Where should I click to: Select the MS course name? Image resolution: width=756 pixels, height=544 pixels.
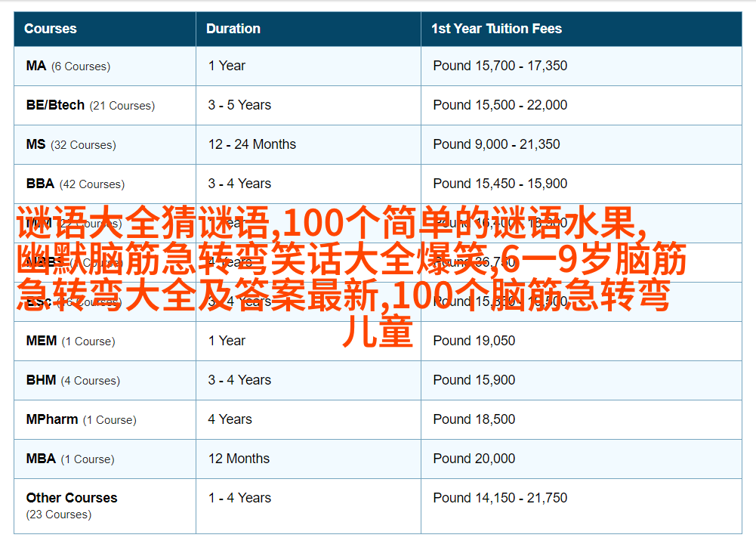click(36, 144)
